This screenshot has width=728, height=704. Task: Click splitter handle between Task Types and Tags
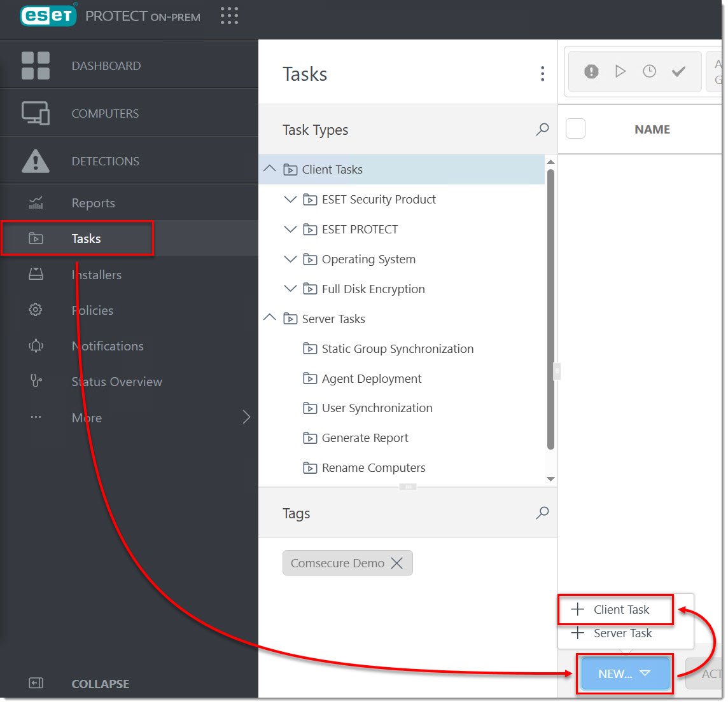(408, 487)
